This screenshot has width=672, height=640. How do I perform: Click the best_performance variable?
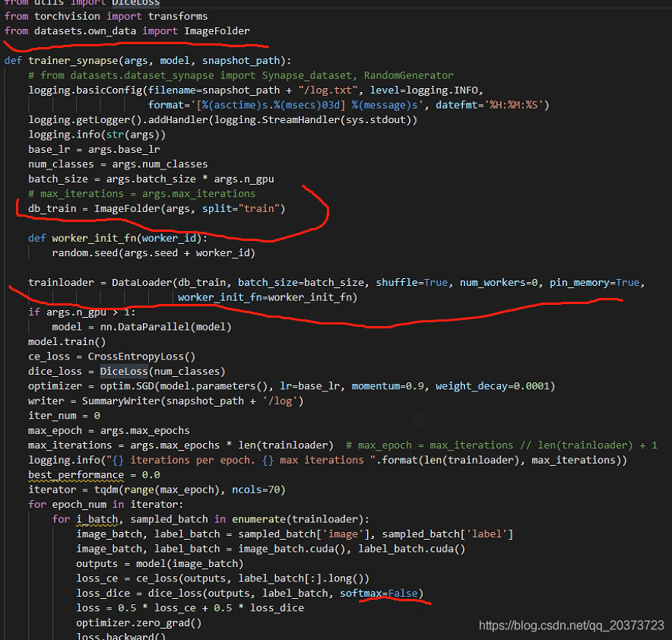[x=75, y=475]
